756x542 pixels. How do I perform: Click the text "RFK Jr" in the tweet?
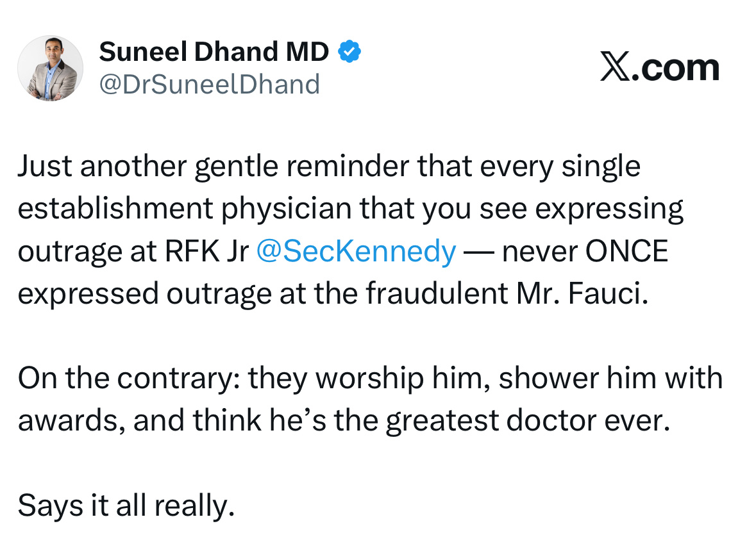click(x=207, y=251)
